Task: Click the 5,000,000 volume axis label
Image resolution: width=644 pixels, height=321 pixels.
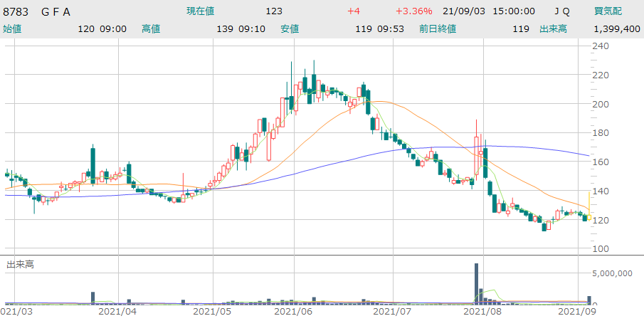Action: [616, 273]
